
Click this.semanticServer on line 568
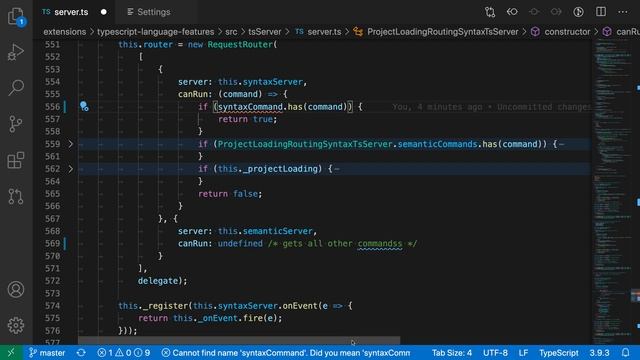(x=265, y=231)
